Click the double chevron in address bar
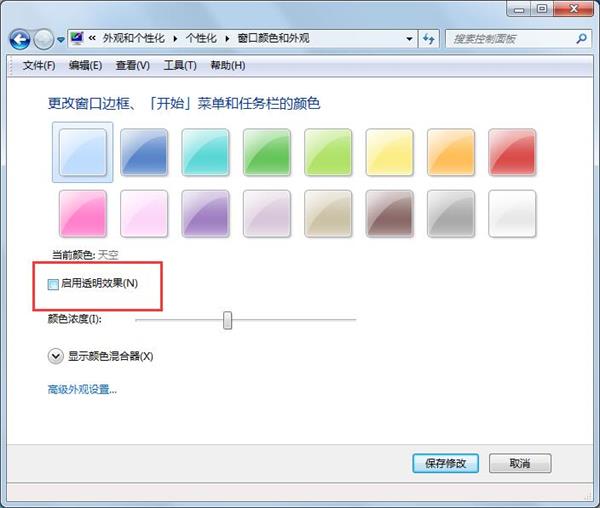600x508 pixels. point(92,38)
